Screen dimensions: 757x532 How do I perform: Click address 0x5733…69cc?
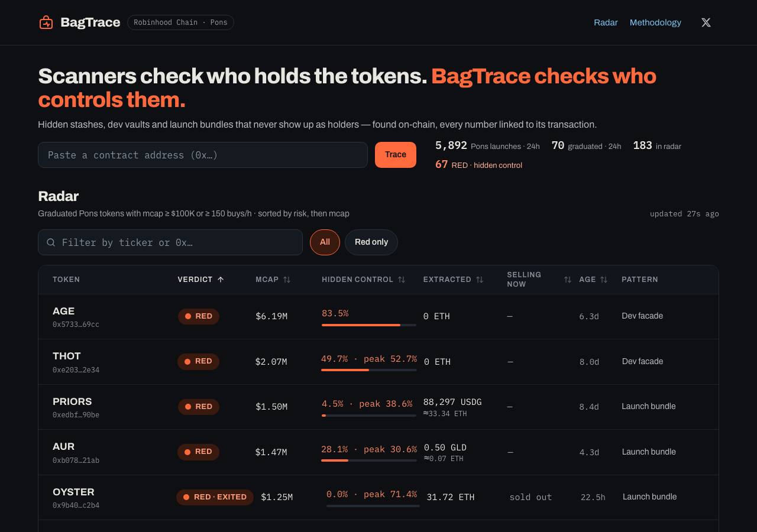point(76,325)
